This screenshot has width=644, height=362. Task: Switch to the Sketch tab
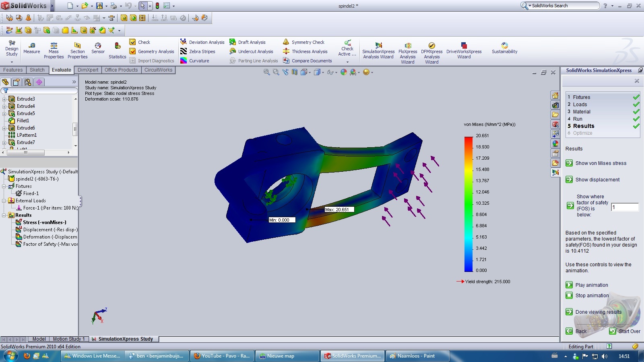(x=37, y=70)
